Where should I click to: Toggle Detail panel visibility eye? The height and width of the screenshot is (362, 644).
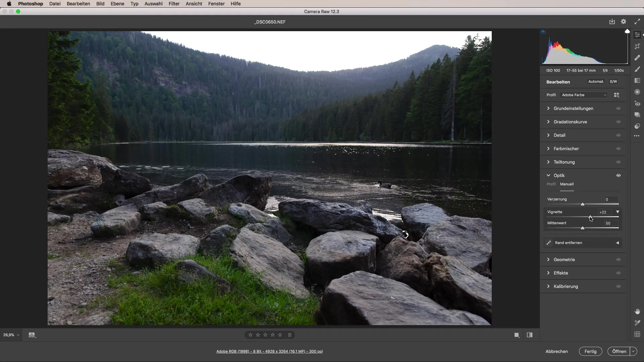(619, 135)
